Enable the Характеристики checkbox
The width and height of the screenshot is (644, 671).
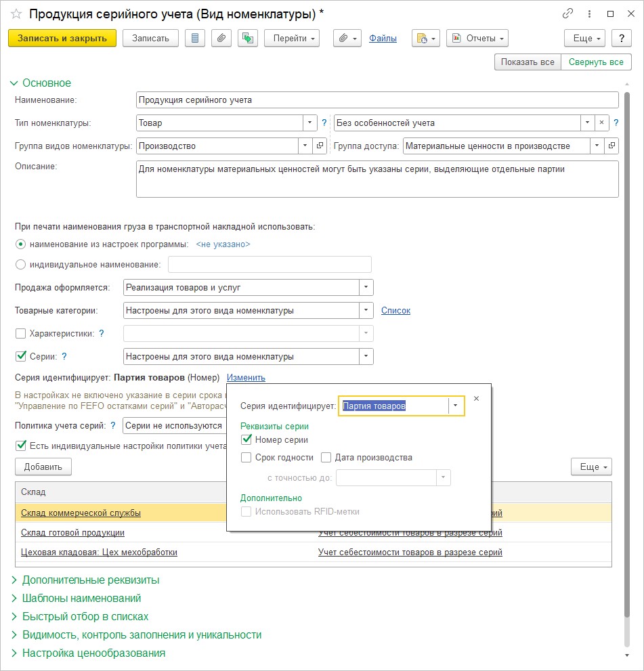coord(20,333)
